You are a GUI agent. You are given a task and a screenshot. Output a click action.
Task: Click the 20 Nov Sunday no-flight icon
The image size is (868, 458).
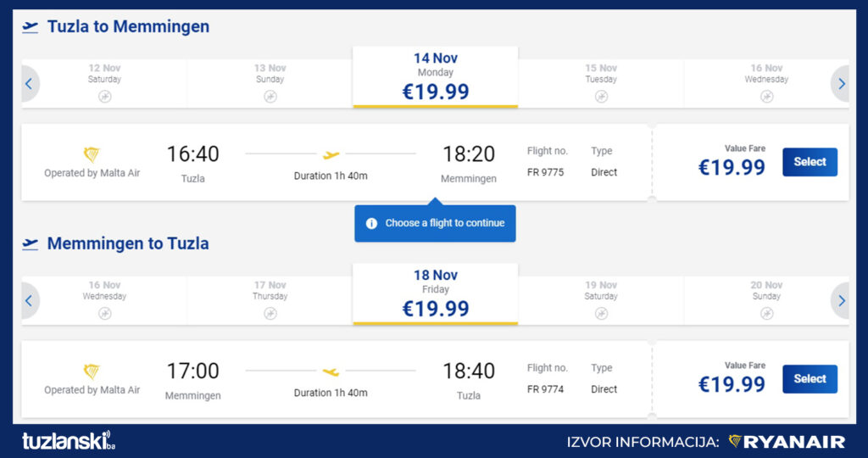(x=766, y=314)
